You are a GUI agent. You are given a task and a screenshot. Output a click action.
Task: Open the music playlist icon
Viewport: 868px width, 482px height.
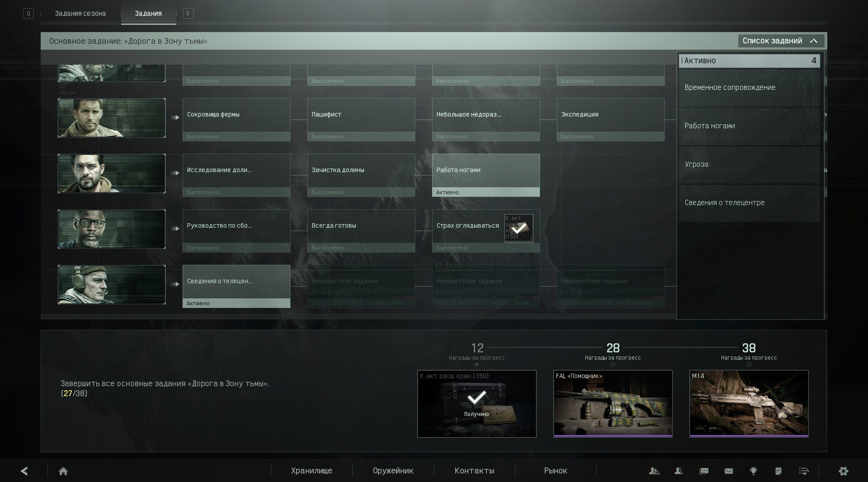[804, 471]
